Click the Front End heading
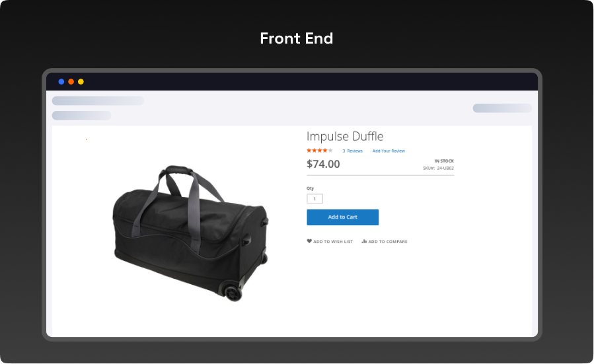 (x=296, y=38)
